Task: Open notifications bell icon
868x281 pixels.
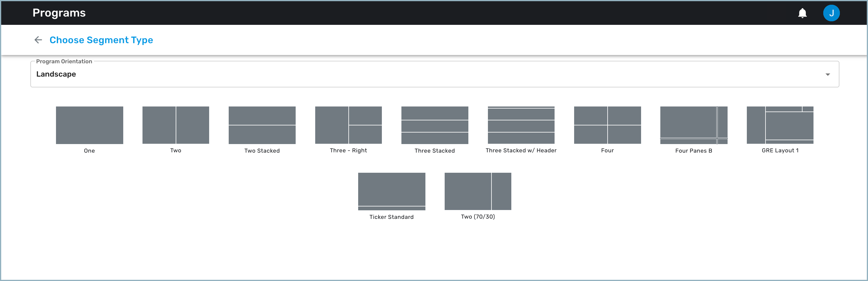Action: coord(802,13)
